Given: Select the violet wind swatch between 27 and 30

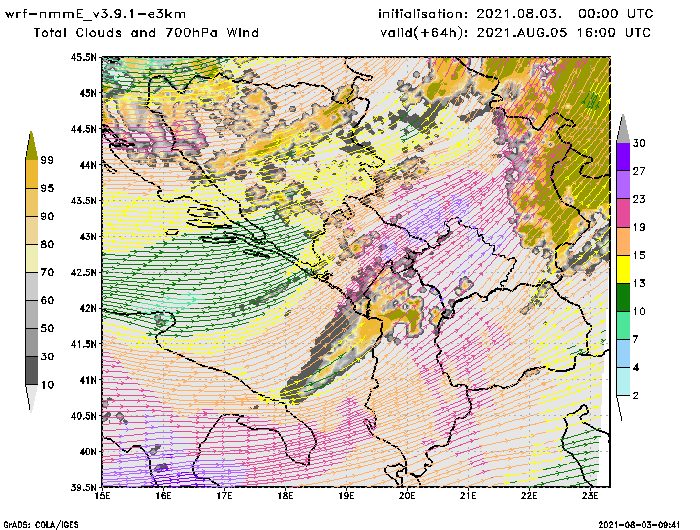Looking at the screenshot, I should pos(623,157).
